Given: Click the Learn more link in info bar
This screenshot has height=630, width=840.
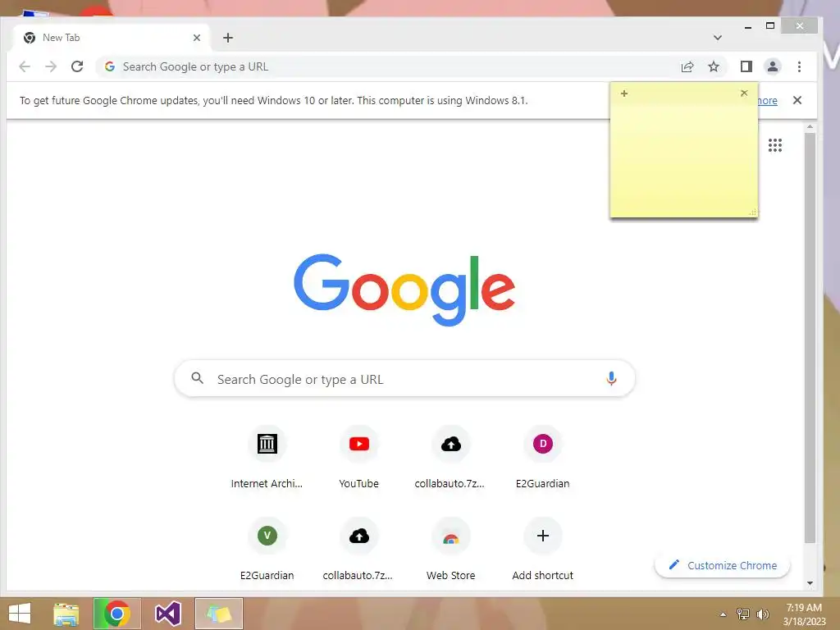Looking at the screenshot, I should click(x=768, y=100).
